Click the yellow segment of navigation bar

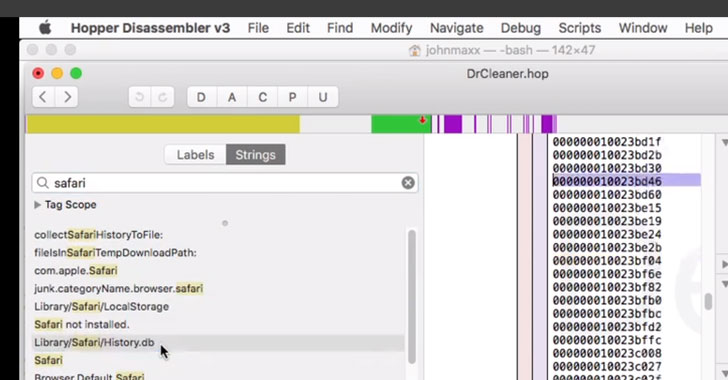pyautogui.click(x=163, y=124)
